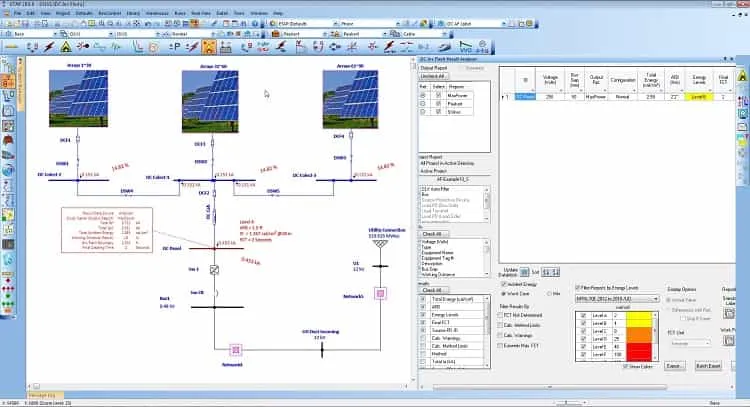
Task: Click the red helmet icon in left sidebar
Action: [x=8, y=140]
